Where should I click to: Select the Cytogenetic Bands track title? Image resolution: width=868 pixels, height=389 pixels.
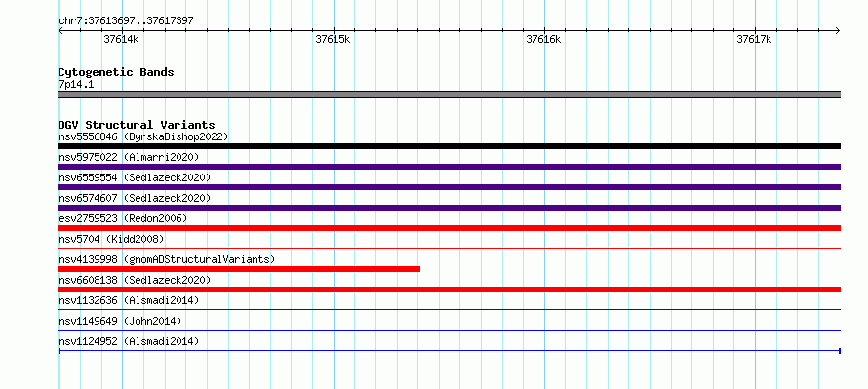tap(116, 72)
